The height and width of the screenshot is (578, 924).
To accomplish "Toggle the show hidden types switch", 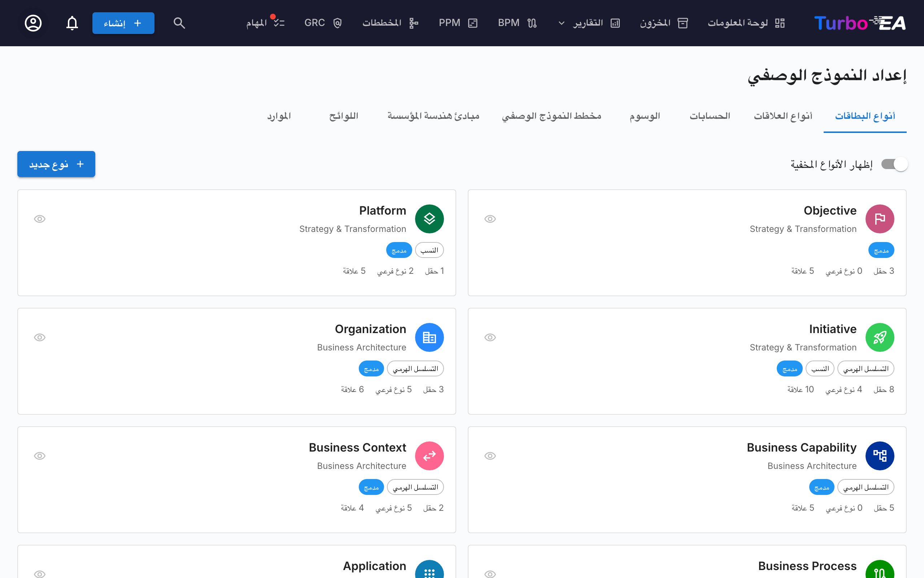I will pos(894,164).
